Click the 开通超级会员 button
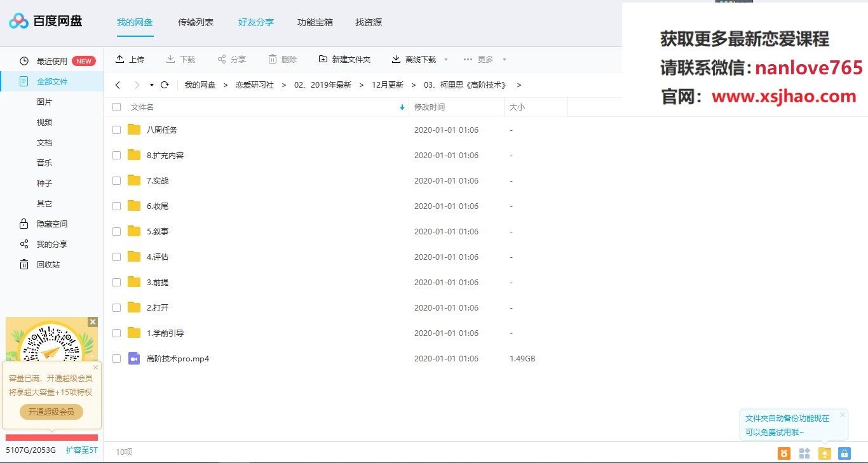The image size is (868, 463). pos(51,412)
